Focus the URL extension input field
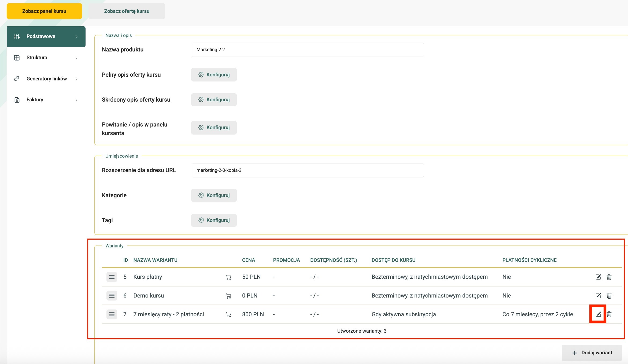 308,170
